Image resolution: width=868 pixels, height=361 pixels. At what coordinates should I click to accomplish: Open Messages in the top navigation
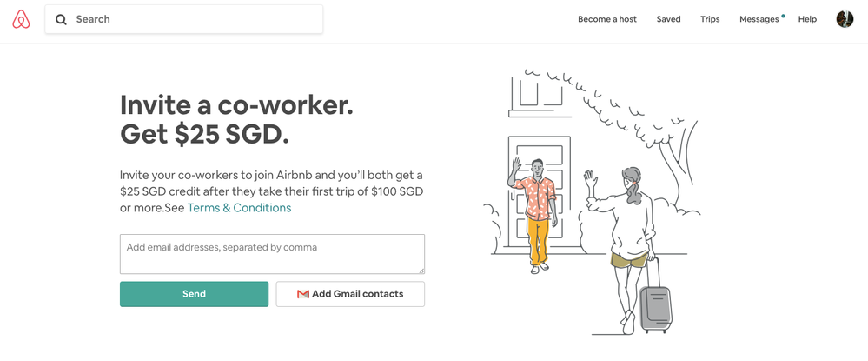(759, 19)
